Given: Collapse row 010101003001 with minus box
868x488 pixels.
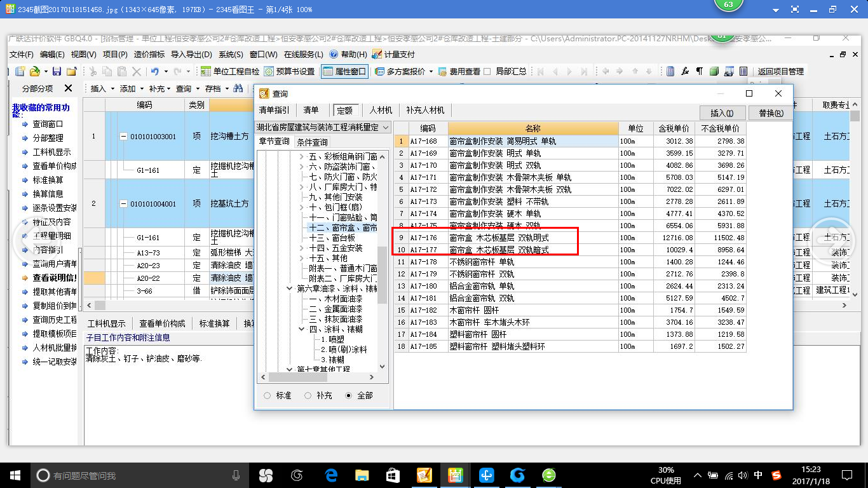Looking at the screenshot, I should (x=123, y=137).
